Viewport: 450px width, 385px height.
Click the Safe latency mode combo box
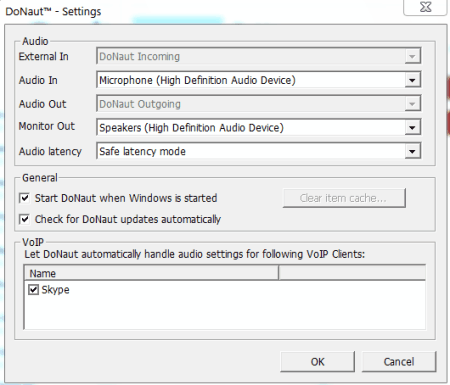click(x=259, y=151)
